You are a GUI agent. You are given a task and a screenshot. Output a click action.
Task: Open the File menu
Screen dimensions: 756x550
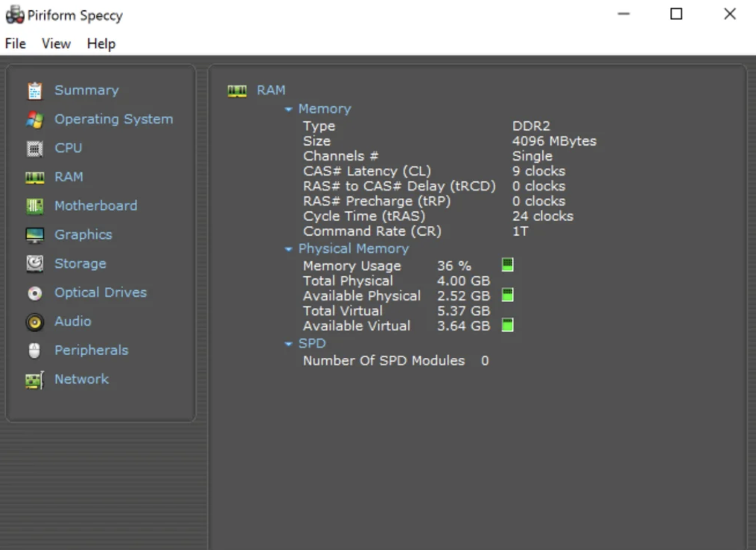15,43
